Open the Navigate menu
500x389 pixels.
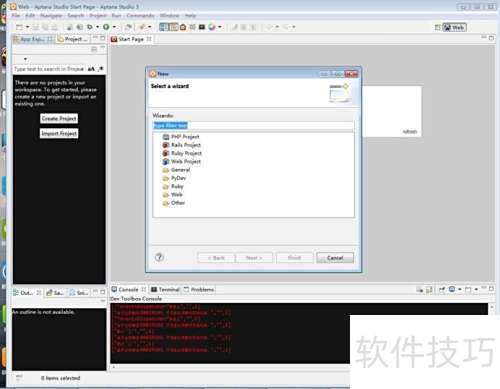pyautogui.click(x=51, y=15)
